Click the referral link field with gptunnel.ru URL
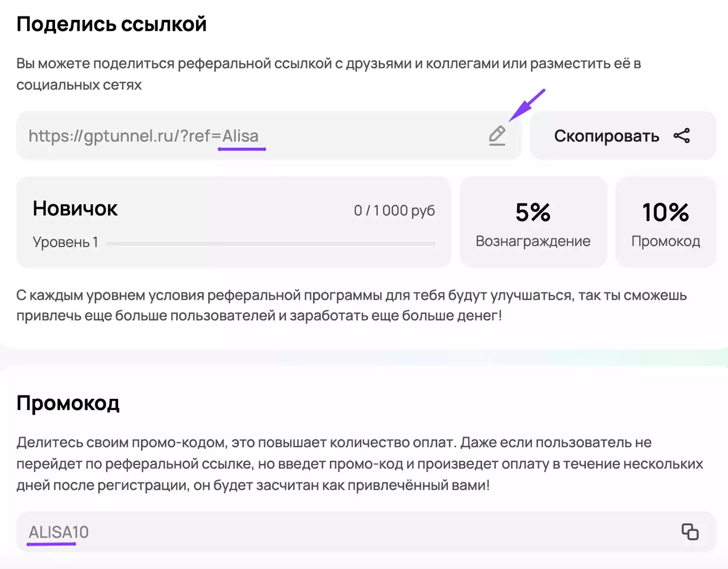728x569 pixels. (x=269, y=136)
